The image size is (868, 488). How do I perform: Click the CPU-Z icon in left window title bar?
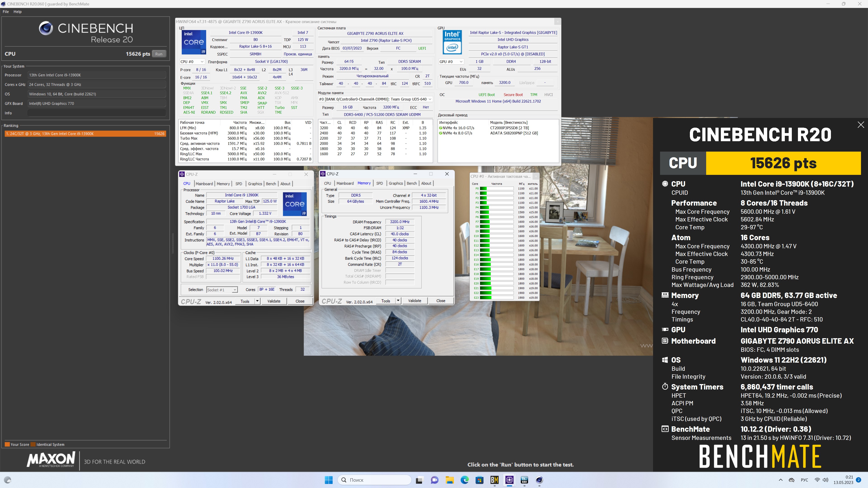pos(182,174)
